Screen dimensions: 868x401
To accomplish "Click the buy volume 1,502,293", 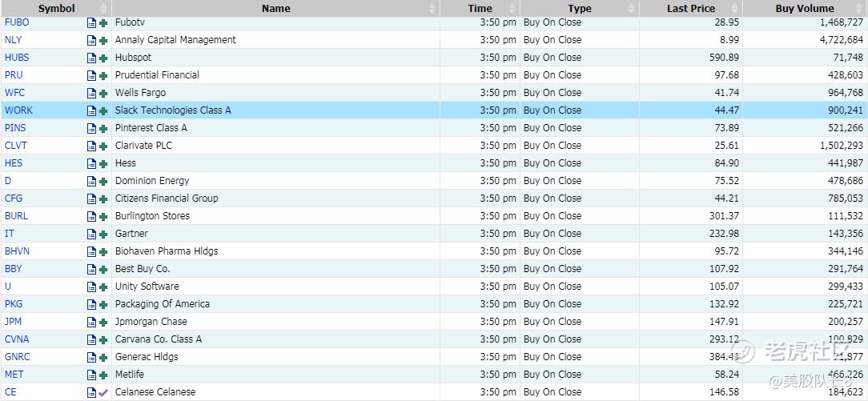I will [x=842, y=146].
